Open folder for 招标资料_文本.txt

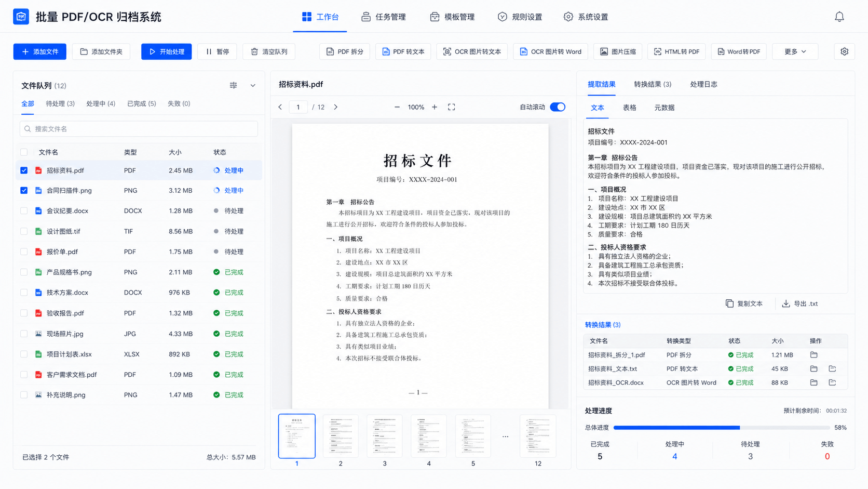(x=813, y=368)
